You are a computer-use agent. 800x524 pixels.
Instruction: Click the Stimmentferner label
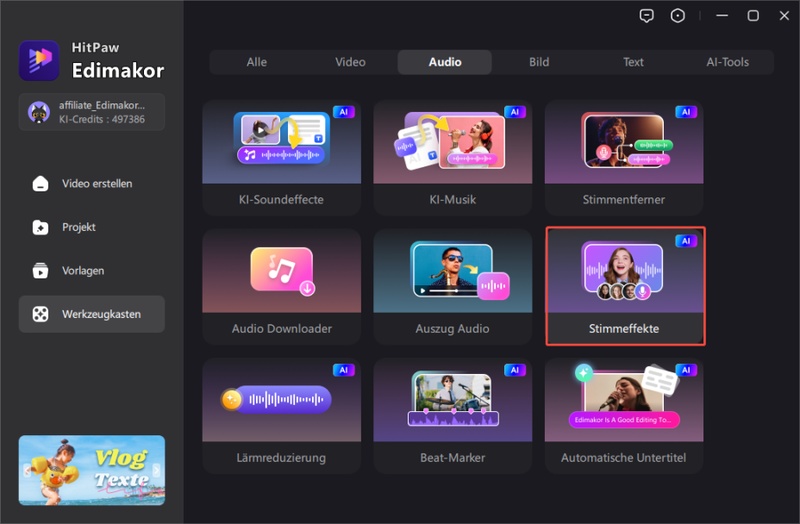coord(624,199)
